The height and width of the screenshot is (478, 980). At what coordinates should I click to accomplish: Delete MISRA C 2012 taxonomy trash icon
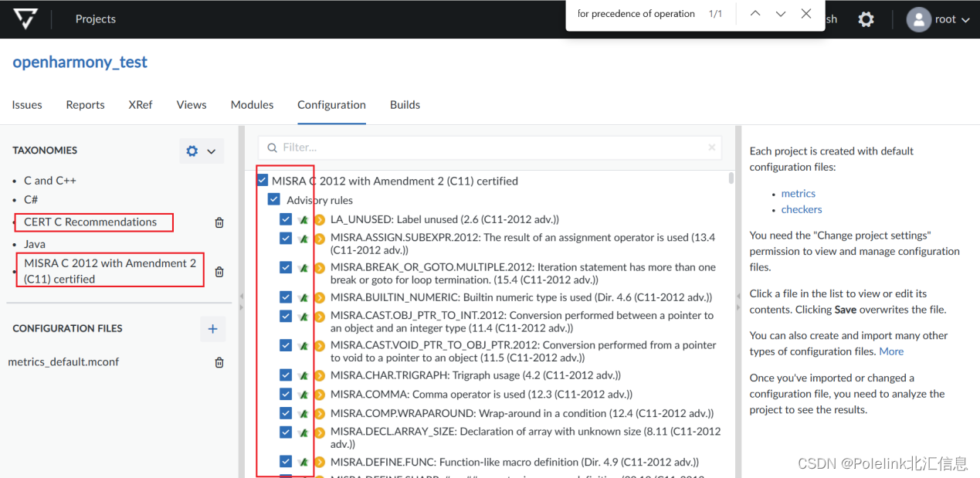pyautogui.click(x=219, y=272)
